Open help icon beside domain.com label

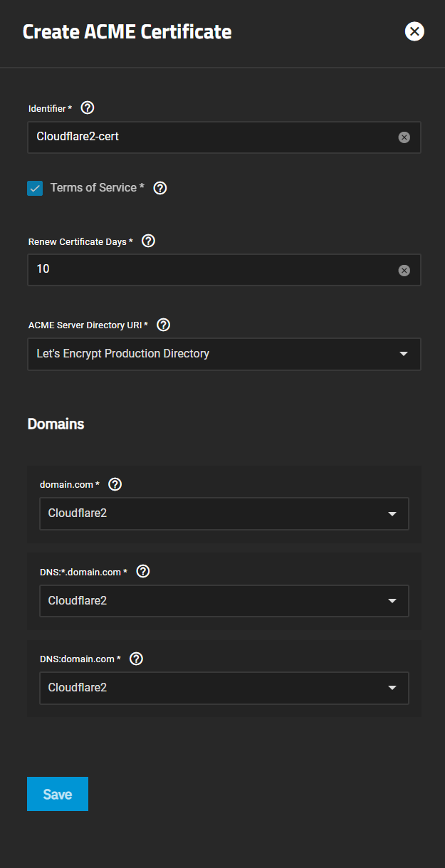click(115, 484)
